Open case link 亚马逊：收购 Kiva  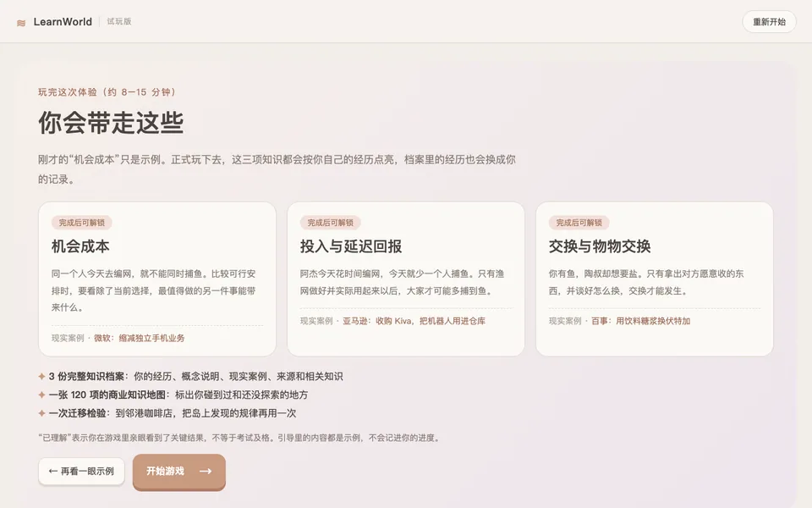tap(414, 321)
